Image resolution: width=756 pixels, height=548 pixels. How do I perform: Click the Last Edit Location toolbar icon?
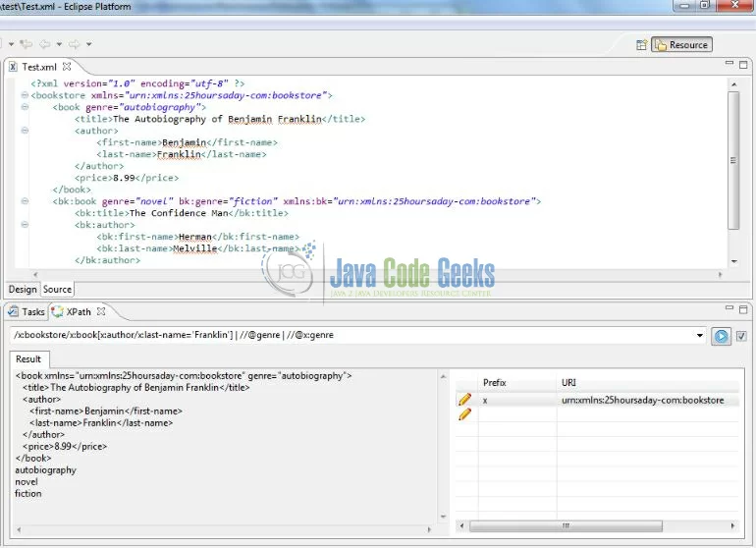pyautogui.click(x=27, y=44)
